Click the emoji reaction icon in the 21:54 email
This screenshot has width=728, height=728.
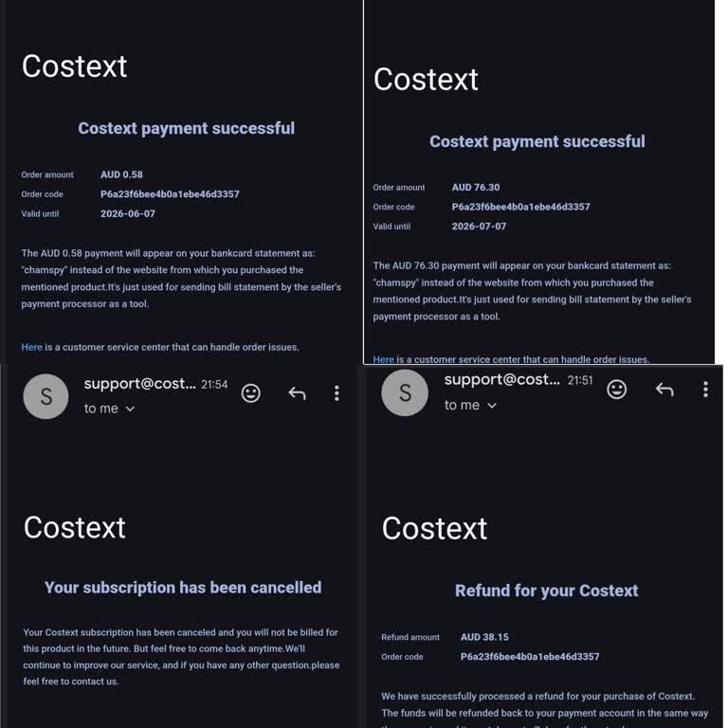(250, 393)
